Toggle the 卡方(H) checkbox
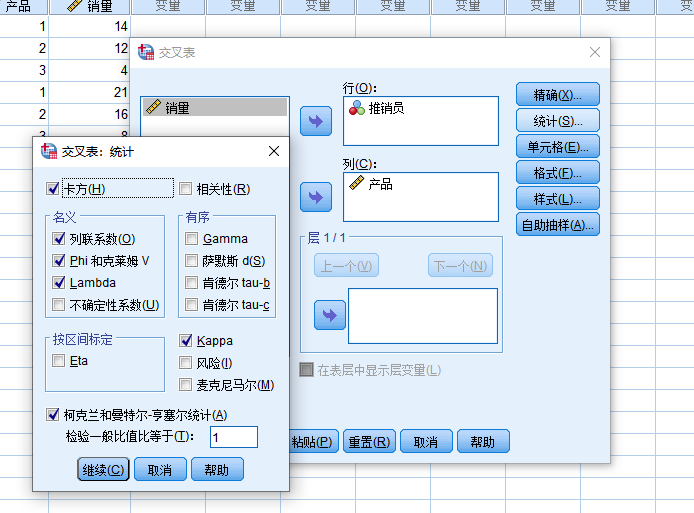 (53, 189)
